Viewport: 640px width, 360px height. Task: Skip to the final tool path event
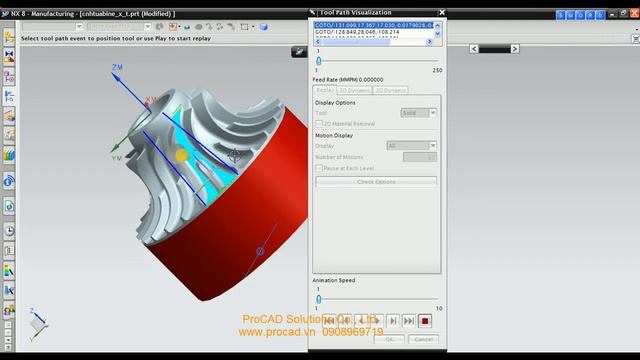coord(409,321)
